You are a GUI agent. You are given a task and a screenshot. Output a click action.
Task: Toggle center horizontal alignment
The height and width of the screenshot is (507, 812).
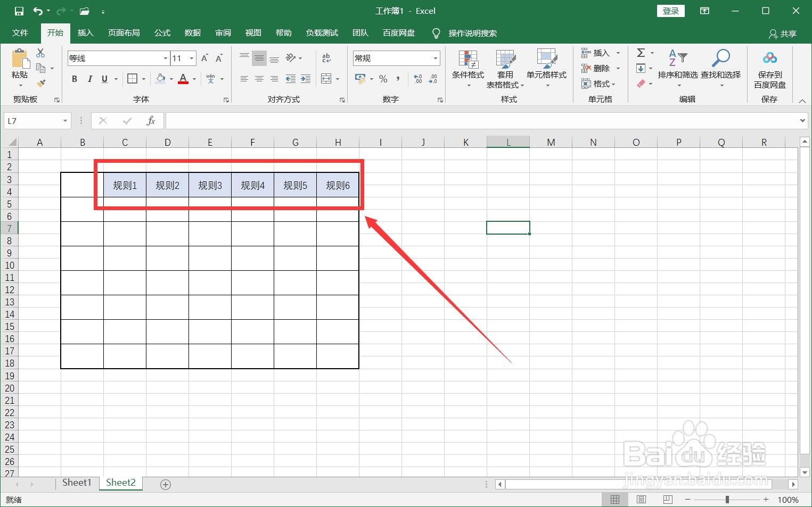(x=259, y=79)
